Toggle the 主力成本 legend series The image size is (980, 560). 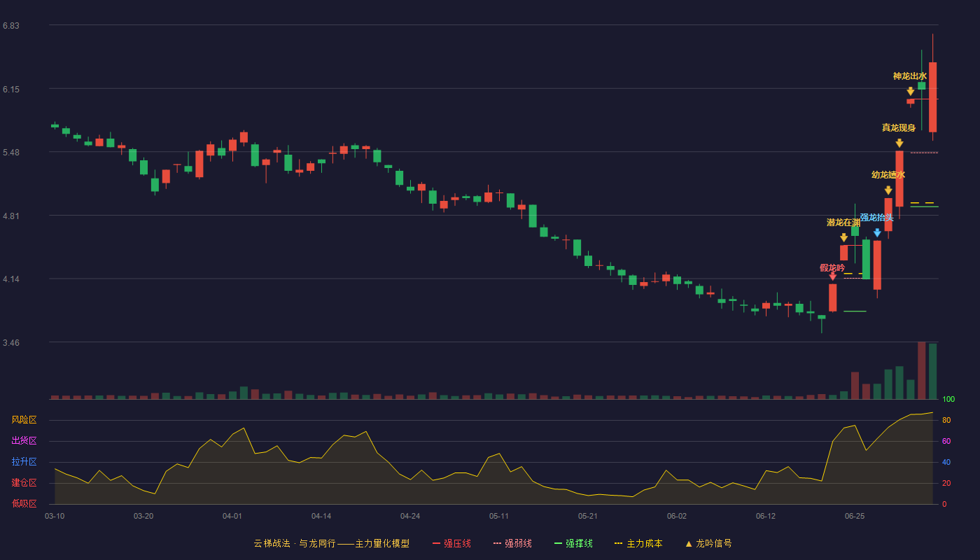click(638, 543)
